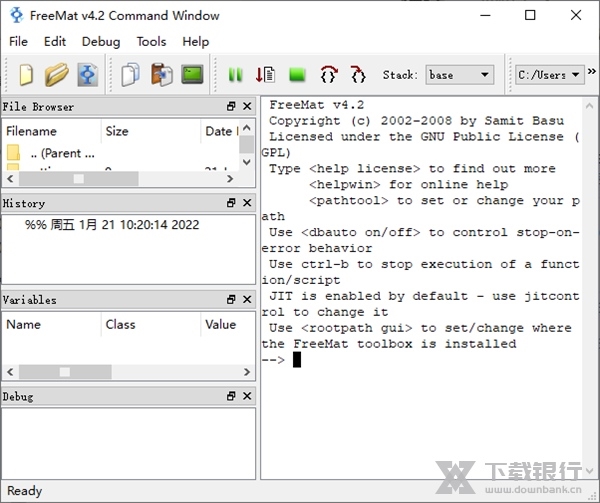The height and width of the screenshot is (503, 600).
Task: Click the copy pages toolbar icon
Action: (x=130, y=75)
